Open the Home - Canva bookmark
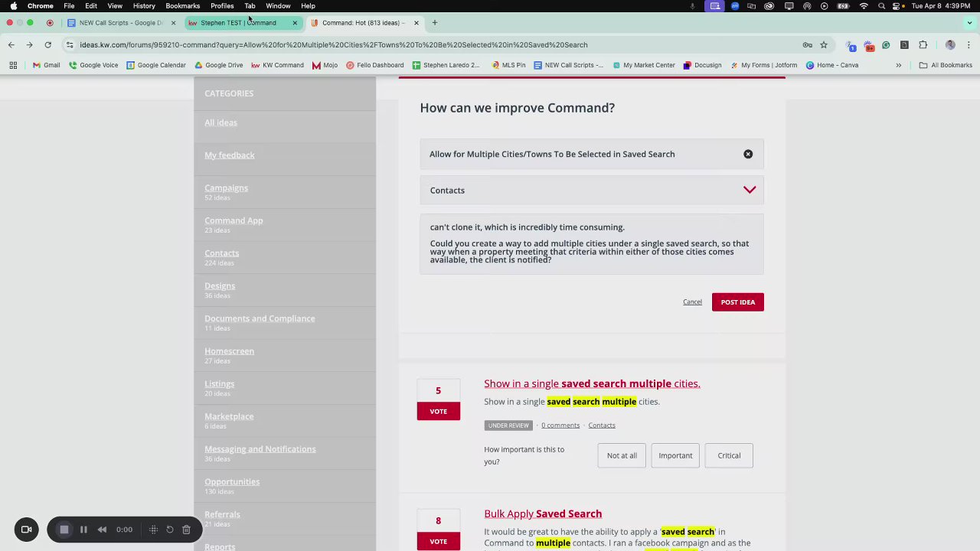The width and height of the screenshot is (980, 551). pyautogui.click(x=831, y=65)
